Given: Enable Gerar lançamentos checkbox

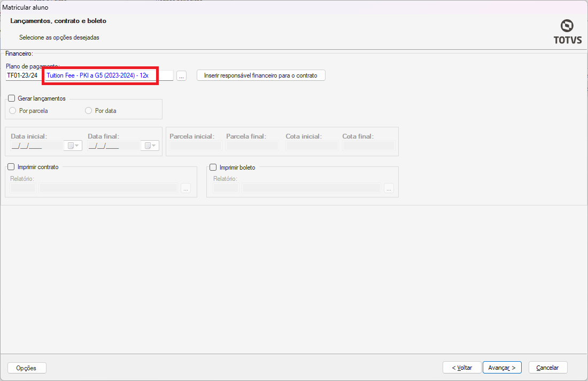Looking at the screenshot, I should [x=12, y=98].
